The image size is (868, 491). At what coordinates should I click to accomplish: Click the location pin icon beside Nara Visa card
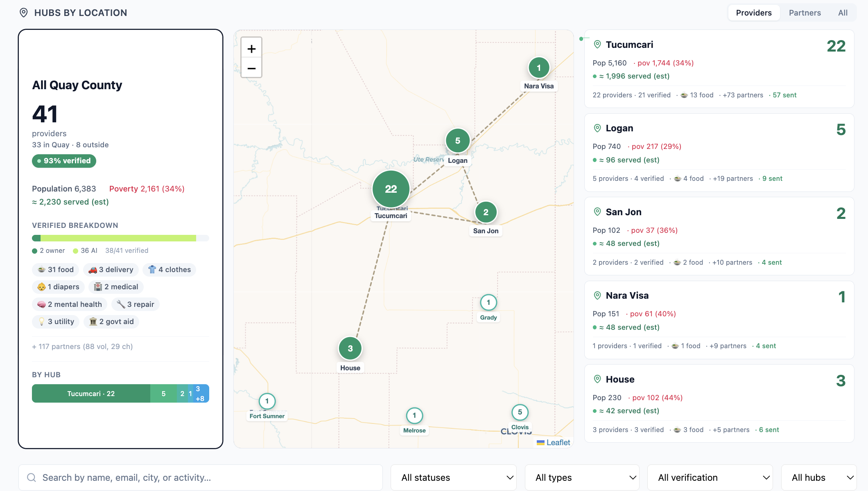point(597,295)
